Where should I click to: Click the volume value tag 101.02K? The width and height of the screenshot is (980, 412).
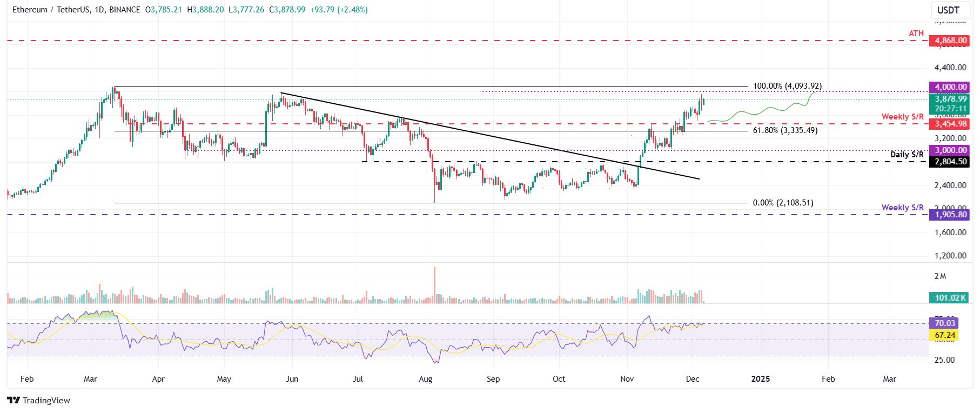[949, 298]
